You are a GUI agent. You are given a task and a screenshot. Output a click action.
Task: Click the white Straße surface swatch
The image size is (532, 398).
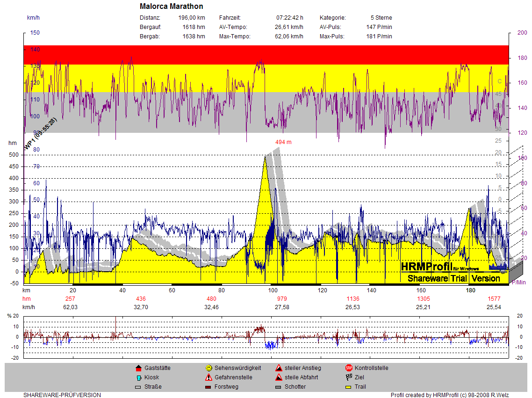[x=138, y=387]
